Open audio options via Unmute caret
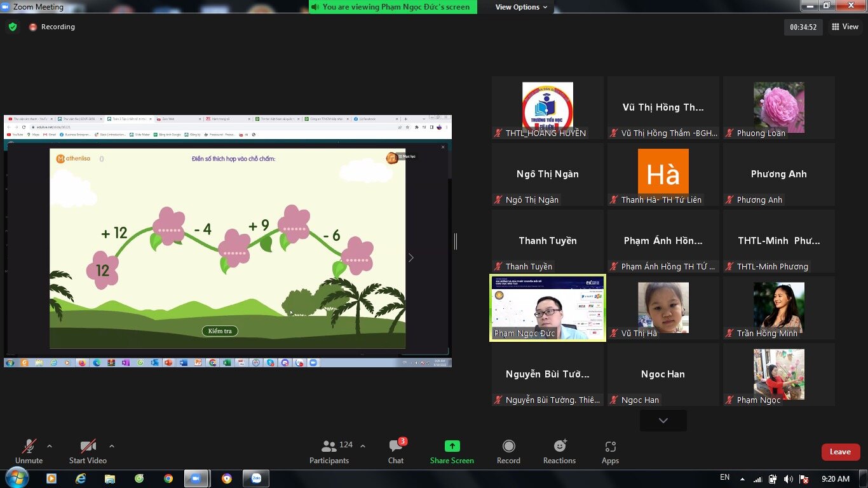The width and height of the screenshot is (868, 488). pos(48,445)
